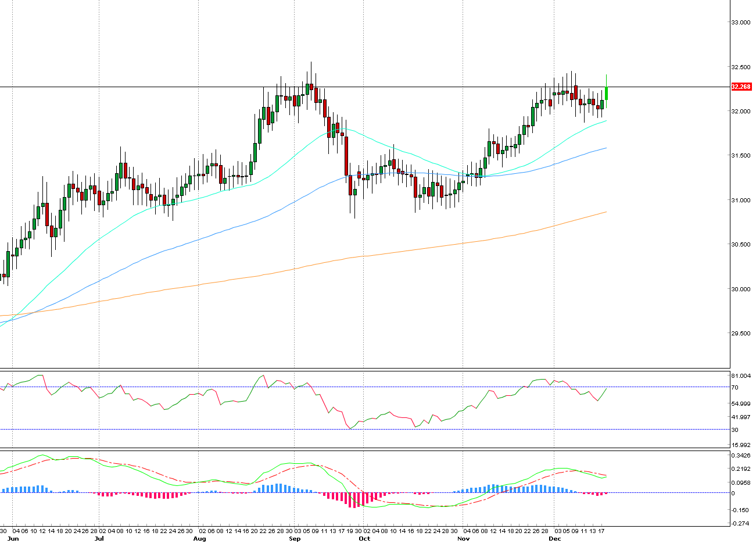Select the 30 oversold level label on RSI scale
Screen dimensions: 756x547
point(735,430)
